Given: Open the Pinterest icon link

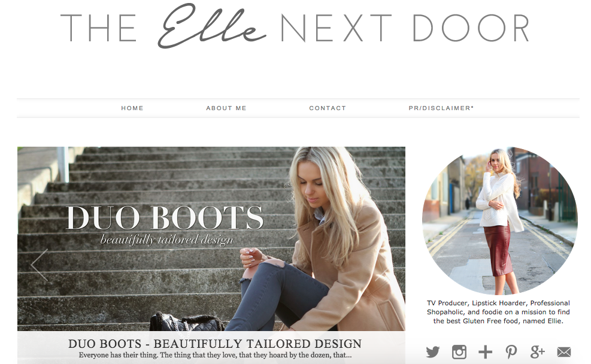Looking at the screenshot, I should pyautogui.click(x=511, y=352).
